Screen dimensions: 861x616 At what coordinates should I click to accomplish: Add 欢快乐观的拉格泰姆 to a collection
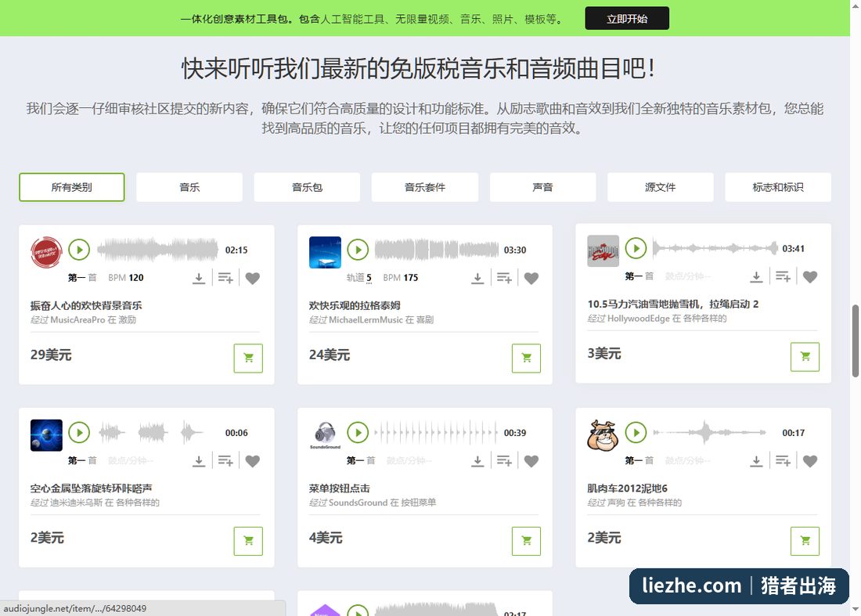click(504, 279)
